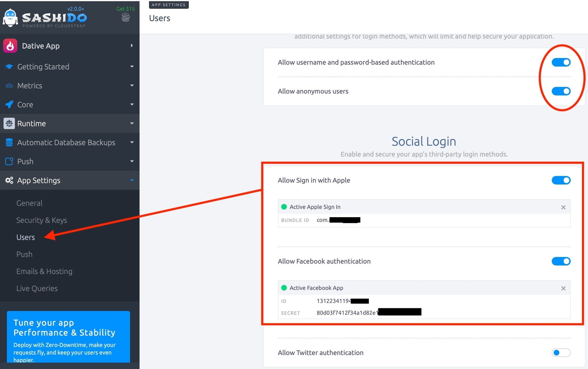Go to Emails & Hosting settings
Image resolution: width=588 pixels, height=369 pixels.
(44, 271)
